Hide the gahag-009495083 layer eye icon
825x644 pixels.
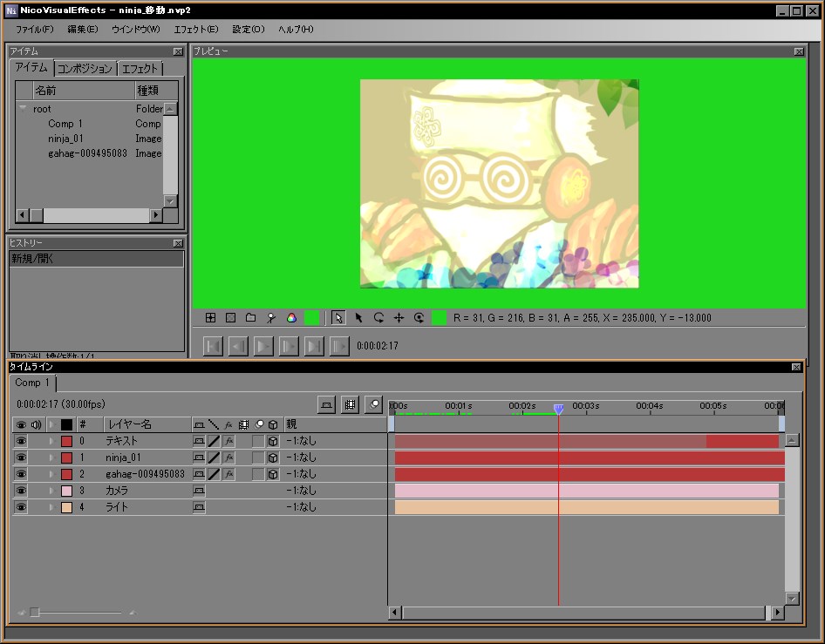(x=21, y=474)
